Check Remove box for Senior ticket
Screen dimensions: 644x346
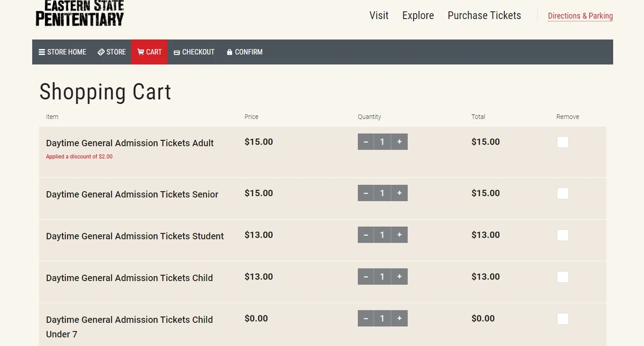point(562,193)
